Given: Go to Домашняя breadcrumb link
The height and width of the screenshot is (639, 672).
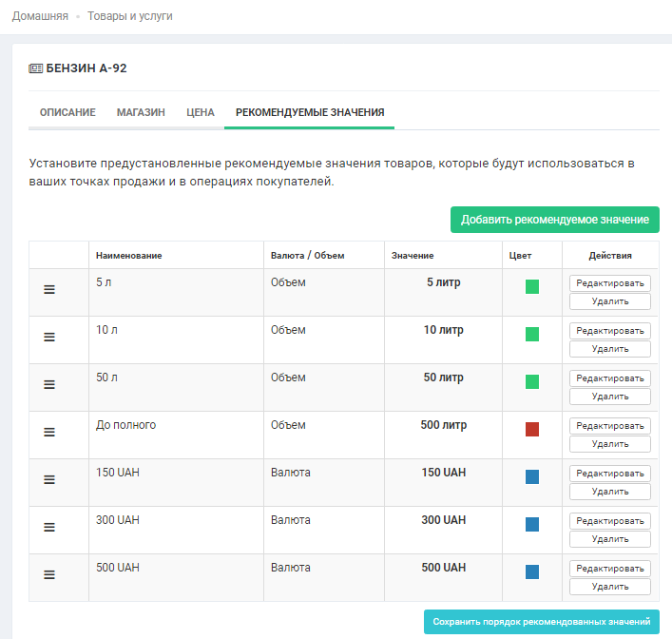Looking at the screenshot, I should [x=40, y=16].
